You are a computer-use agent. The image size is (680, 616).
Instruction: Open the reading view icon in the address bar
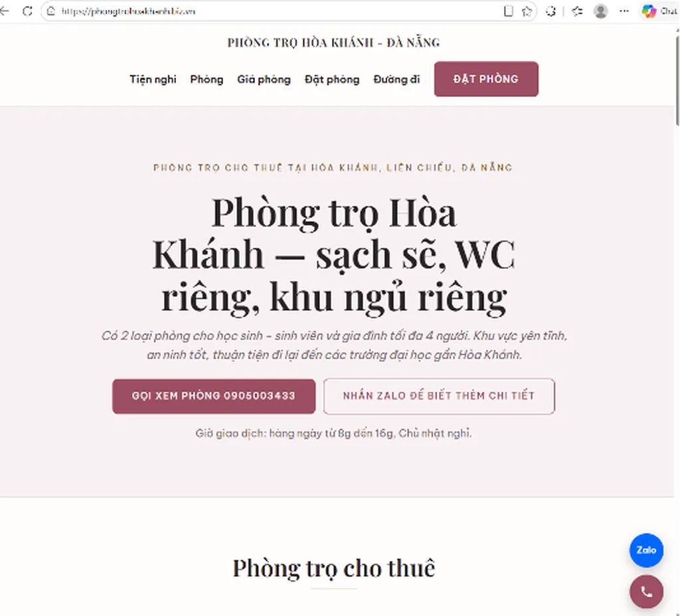pos(508,11)
